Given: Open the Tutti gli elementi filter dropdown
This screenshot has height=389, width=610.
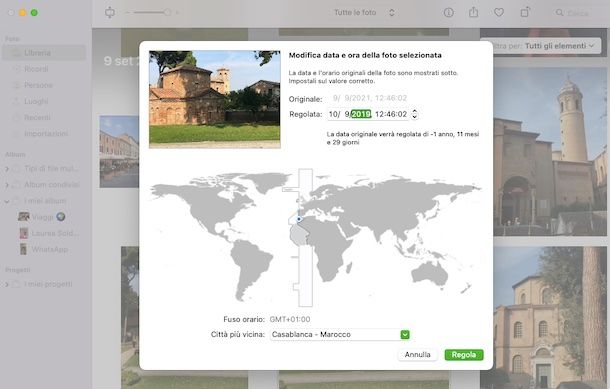Looking at the screenshot, I should tap(559, 46).
